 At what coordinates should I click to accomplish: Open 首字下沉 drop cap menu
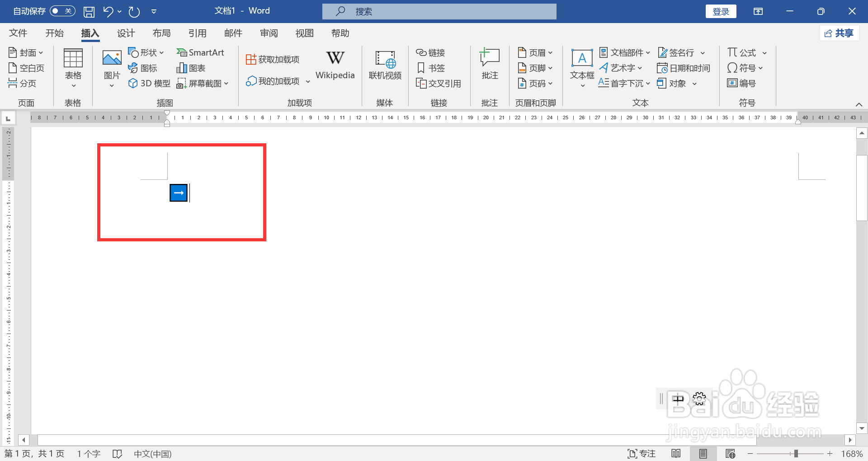pos(624,83)
